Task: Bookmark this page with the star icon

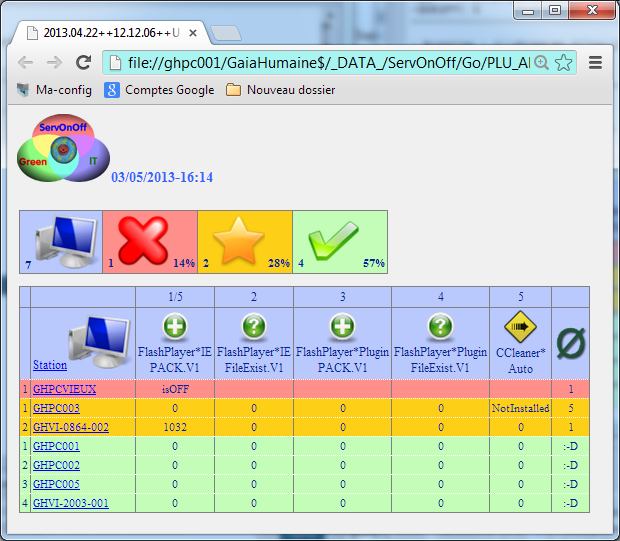Action: click(564, 62)
